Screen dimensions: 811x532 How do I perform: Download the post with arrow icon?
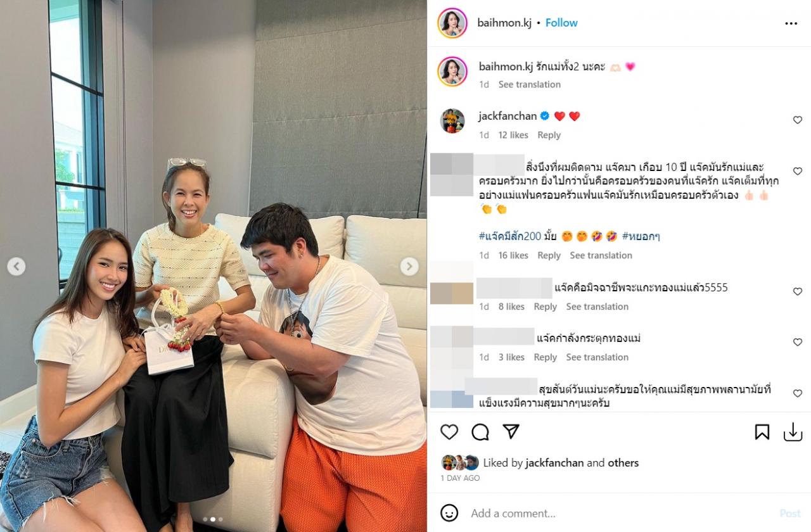[793, 432]
